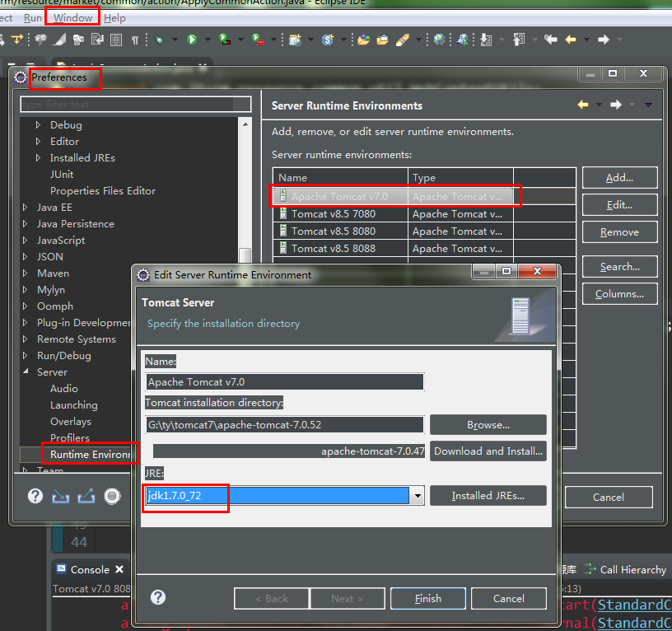Click Cancel in Edit Server Runtime dialog
672x631 pixels.
point(508,598)
